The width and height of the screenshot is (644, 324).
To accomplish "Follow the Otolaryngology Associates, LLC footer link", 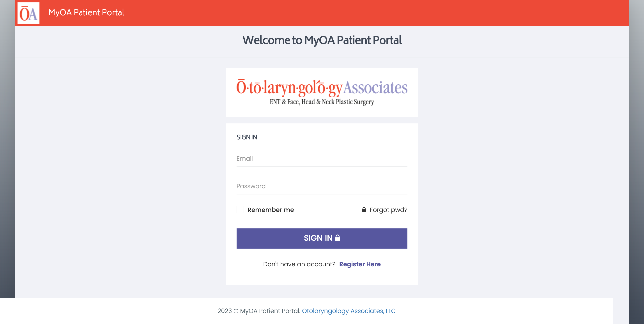I will 349,311.
